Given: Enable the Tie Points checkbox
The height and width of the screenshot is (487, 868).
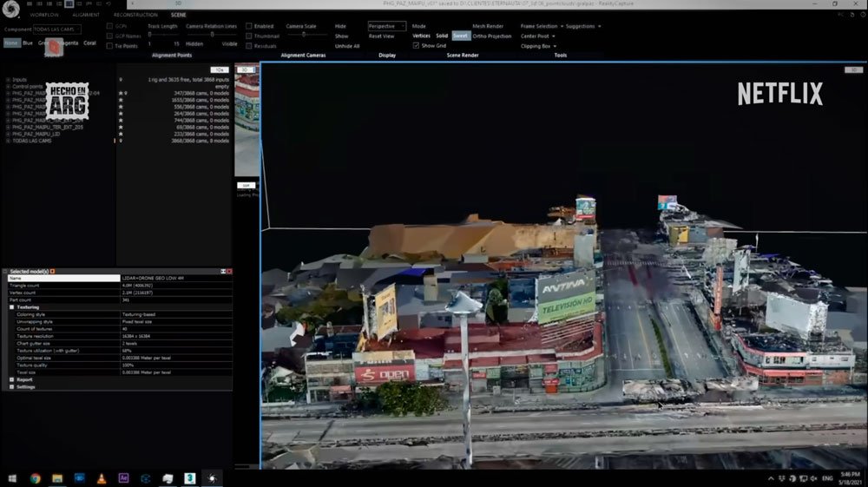Looking at the screenshot, I should coord(109,46).
